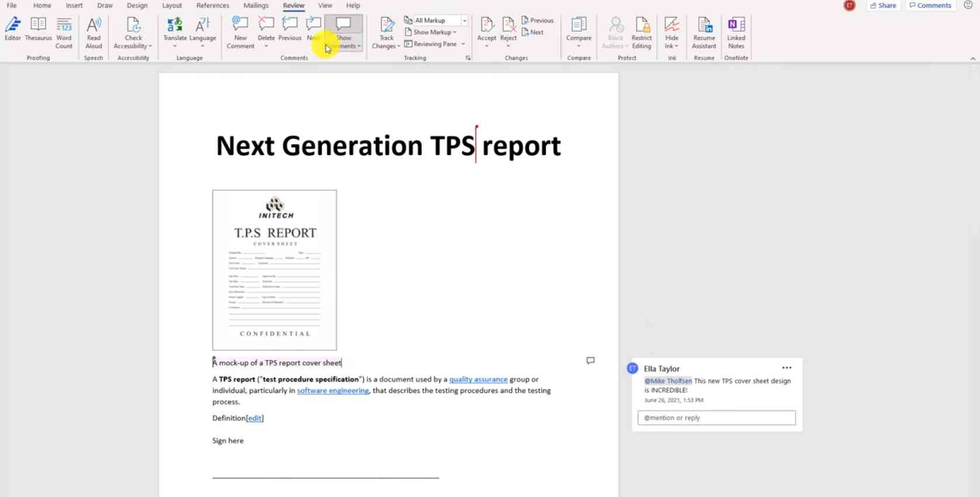Switch to the Home tab
The width and height of the screenshot is (980, 497).
[42, 5]
